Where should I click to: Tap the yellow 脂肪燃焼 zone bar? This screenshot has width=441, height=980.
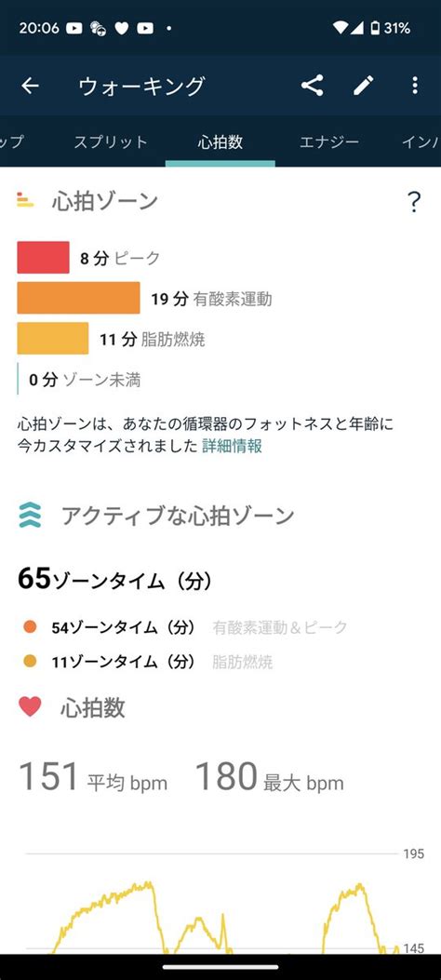(x=52, y=338)
